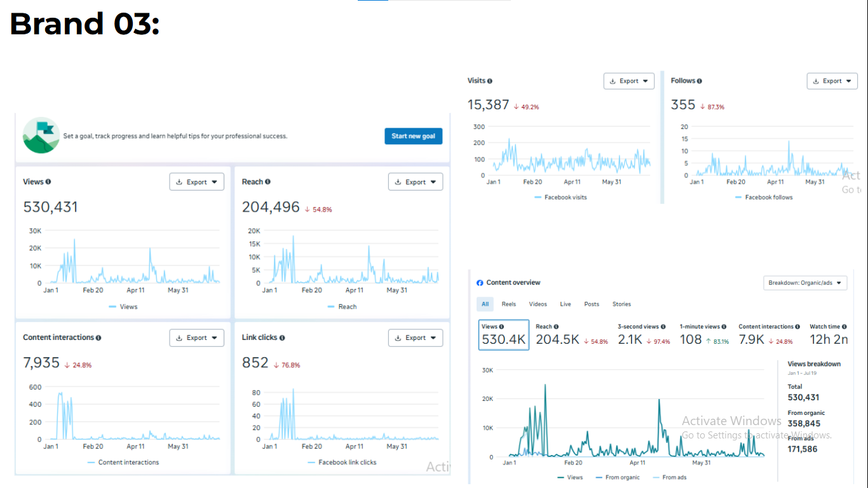Image resolution: width=868 pixels, height=488 pixels.
Task: Click the info icon beside the Reach panel title
Action: click(x=268, y=182)
